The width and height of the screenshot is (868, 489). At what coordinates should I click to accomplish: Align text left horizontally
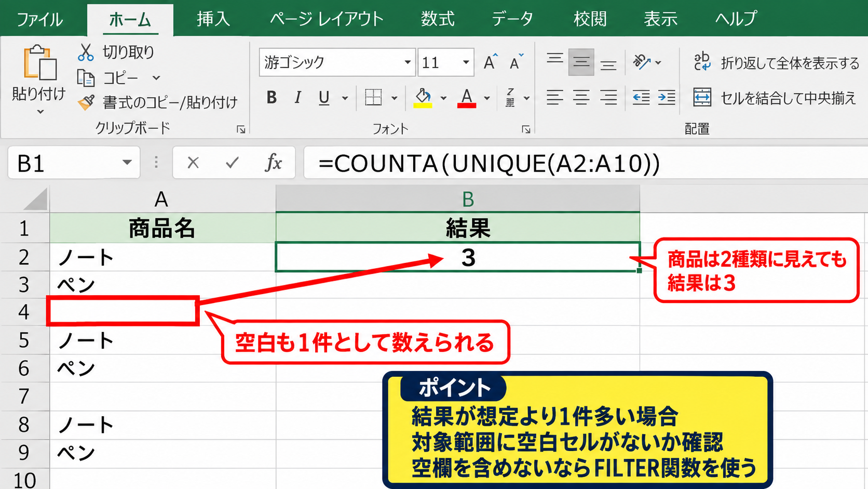pos(554,97)
